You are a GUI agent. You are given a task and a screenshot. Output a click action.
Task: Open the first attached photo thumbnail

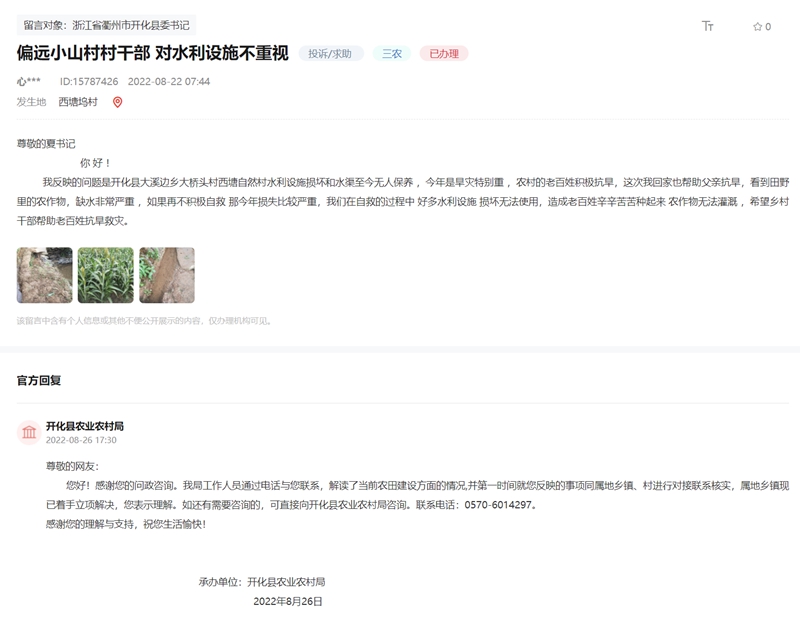44,275
